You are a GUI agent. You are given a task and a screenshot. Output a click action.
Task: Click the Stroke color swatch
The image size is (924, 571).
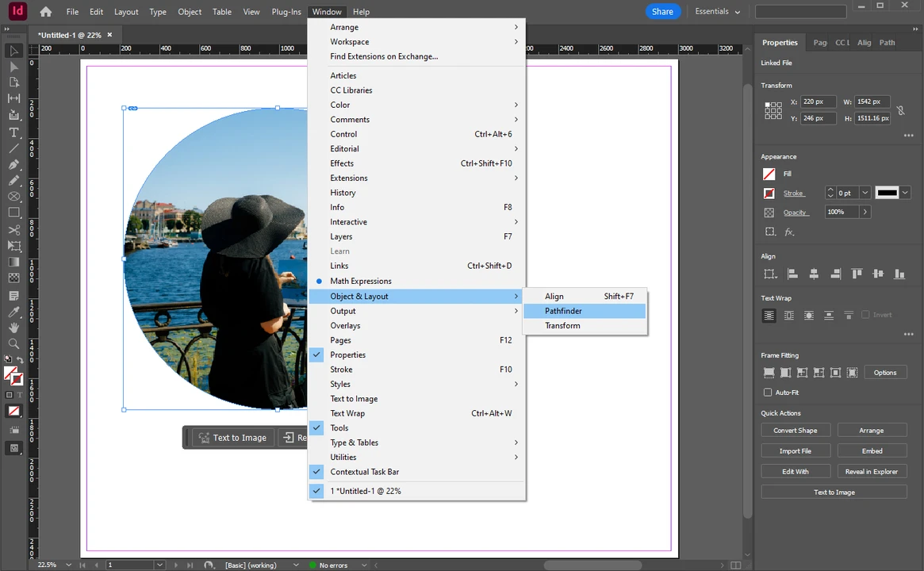coord(769,194)
